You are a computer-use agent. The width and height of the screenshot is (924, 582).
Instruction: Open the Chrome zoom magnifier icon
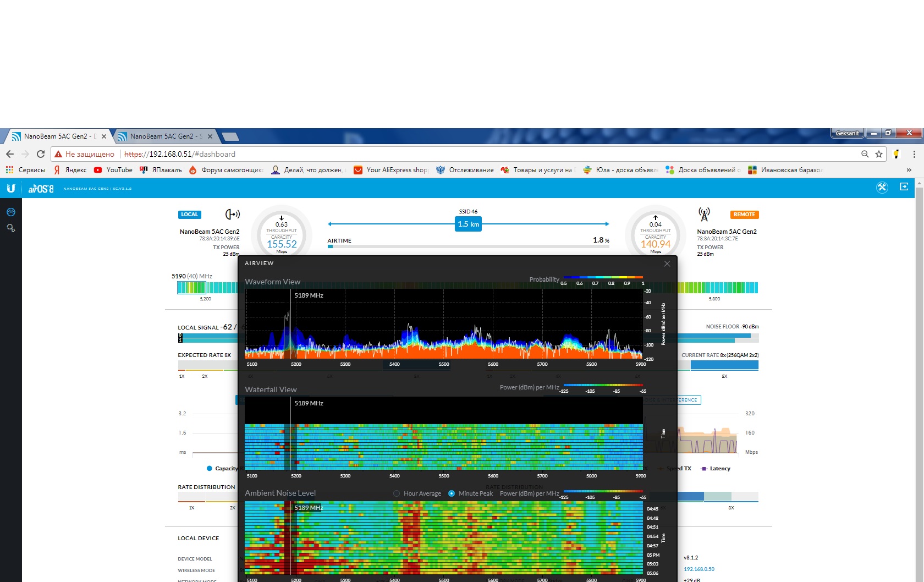pyautogui.click(x=865, y=154)
